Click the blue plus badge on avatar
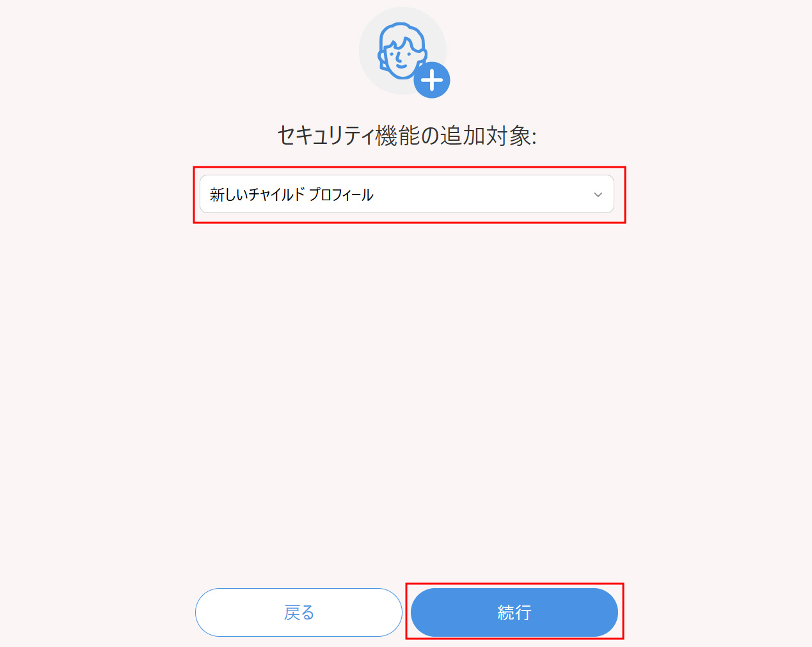This screenshot has width=812, height=647. click(x=432, y=80)
